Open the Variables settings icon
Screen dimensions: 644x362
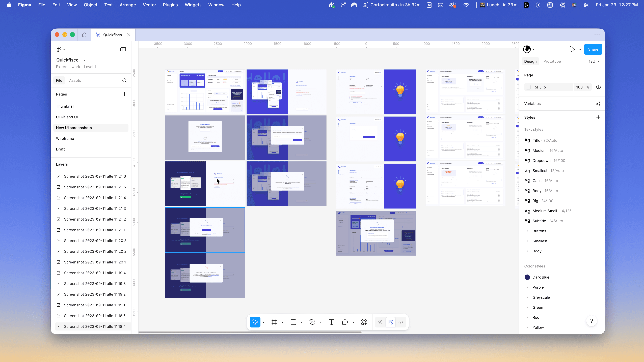[598, 103]
